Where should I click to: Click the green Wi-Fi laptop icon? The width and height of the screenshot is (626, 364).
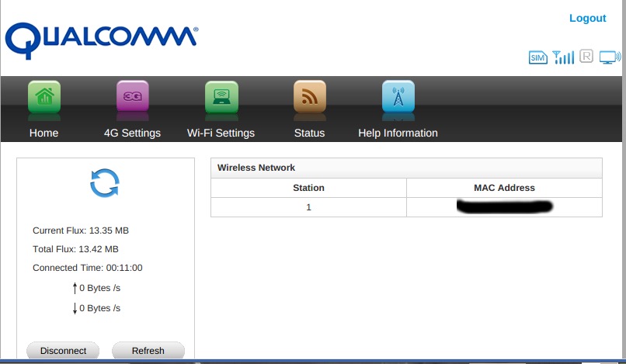[221, 97]
